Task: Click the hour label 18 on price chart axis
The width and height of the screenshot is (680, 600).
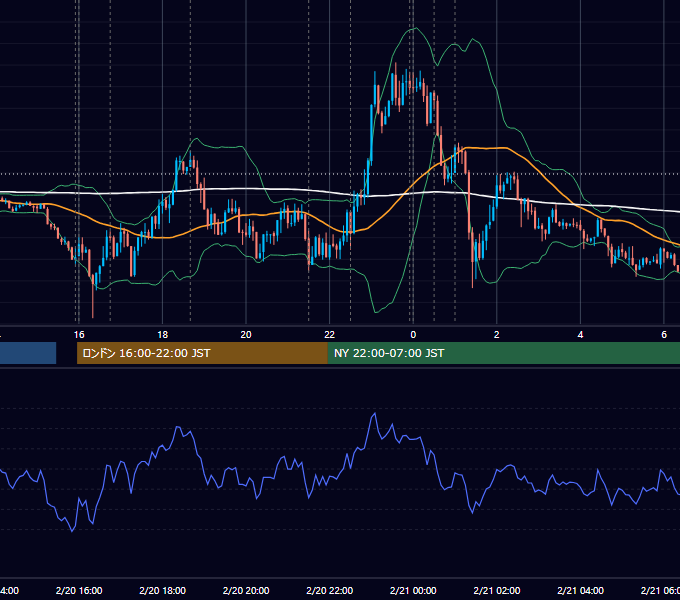Action: 163,335
